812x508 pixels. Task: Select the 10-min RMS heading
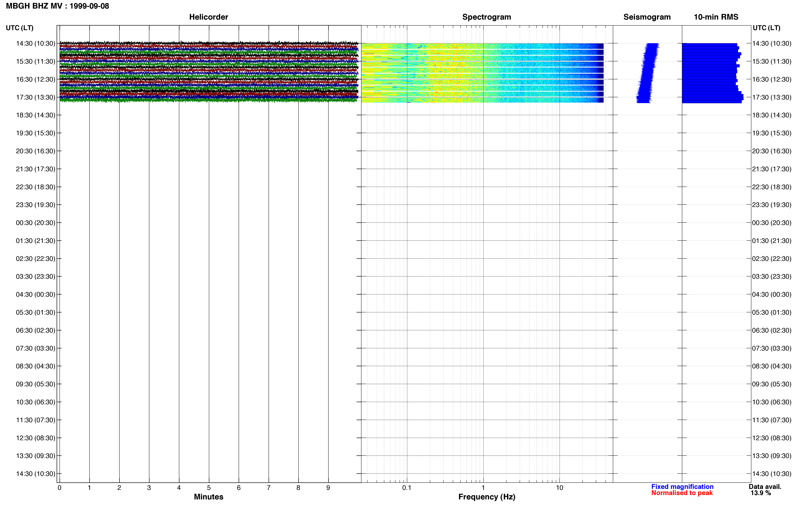(716, 17)
